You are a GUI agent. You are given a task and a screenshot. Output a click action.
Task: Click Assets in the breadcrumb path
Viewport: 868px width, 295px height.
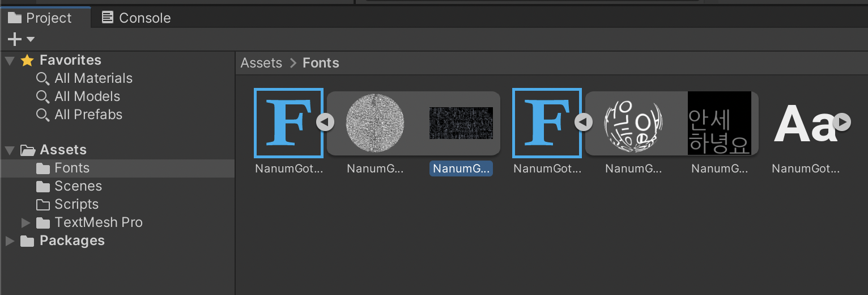(x=261, y=63)
